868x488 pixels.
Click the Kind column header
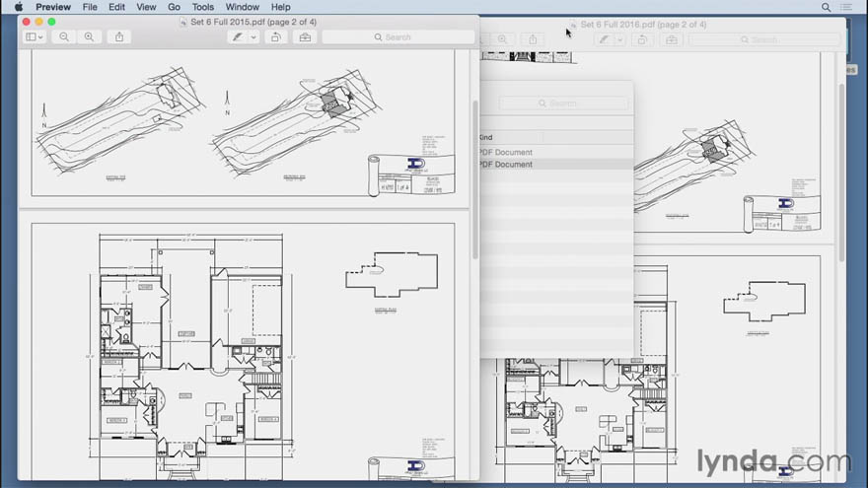coord(510,137)
